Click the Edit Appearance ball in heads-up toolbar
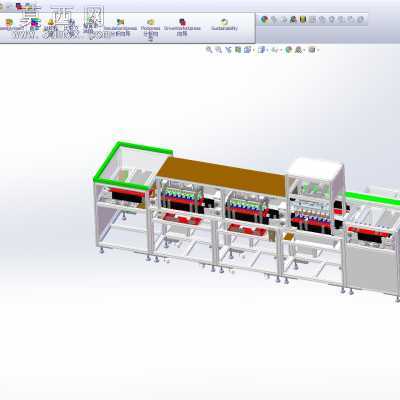 [289, 50]
